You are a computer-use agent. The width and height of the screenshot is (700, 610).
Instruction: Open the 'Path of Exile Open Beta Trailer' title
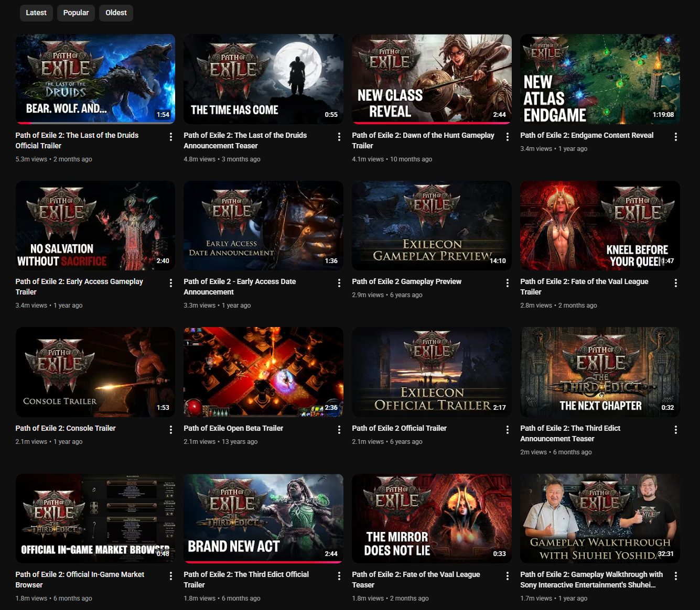pyautogui.click(x=233, y=428)
